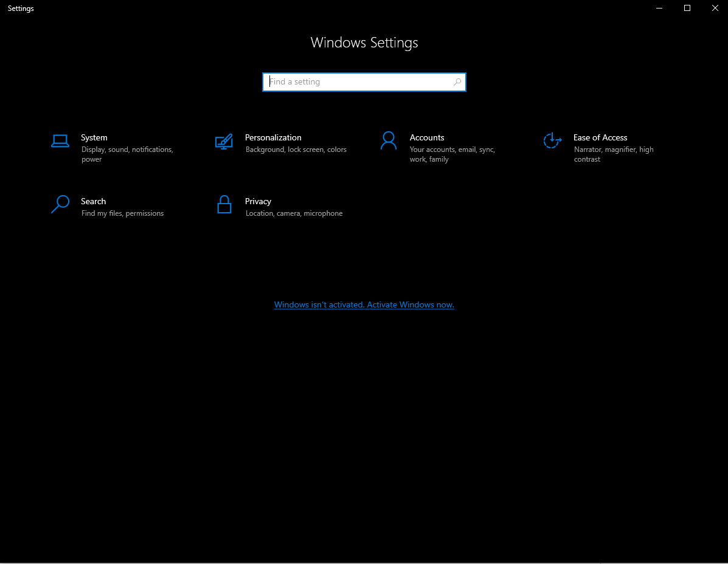Image resolution: width=728 pixels, height=564 pixels.
Task: Open the Activate Windows now link
Action: pos(364,304)
